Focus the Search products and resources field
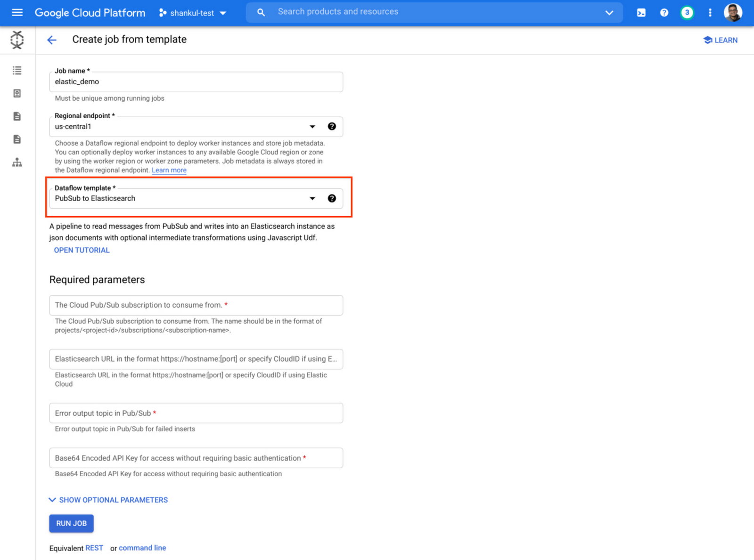This screenshot has width=754, height=560. click(434, 12)
